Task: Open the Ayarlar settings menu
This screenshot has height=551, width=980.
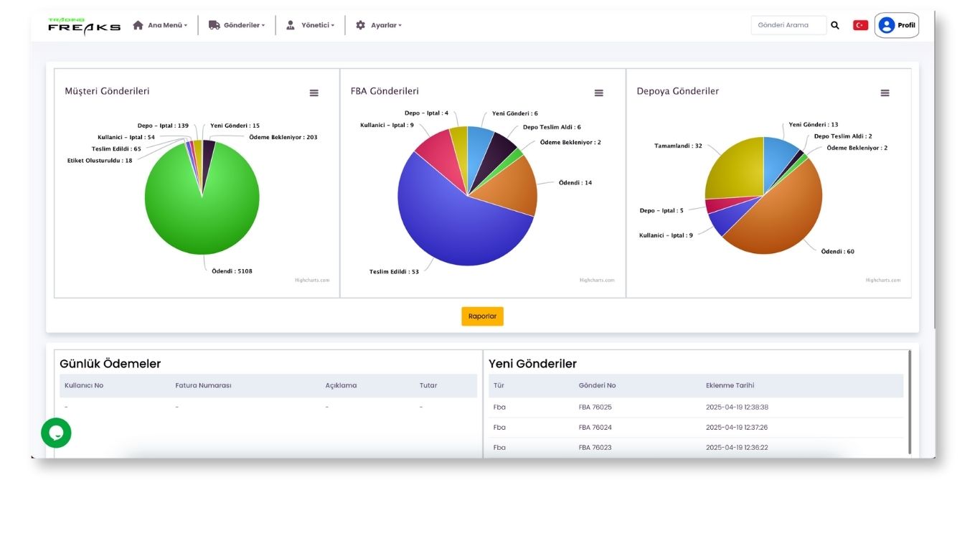Action: tap(379, 25)
